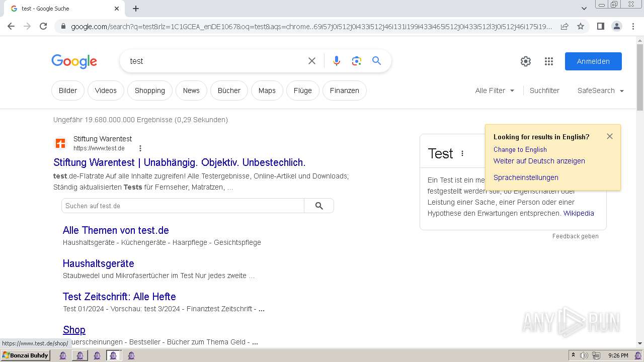Open the Shop sitelink
The image size is (644, 362).
74,330
